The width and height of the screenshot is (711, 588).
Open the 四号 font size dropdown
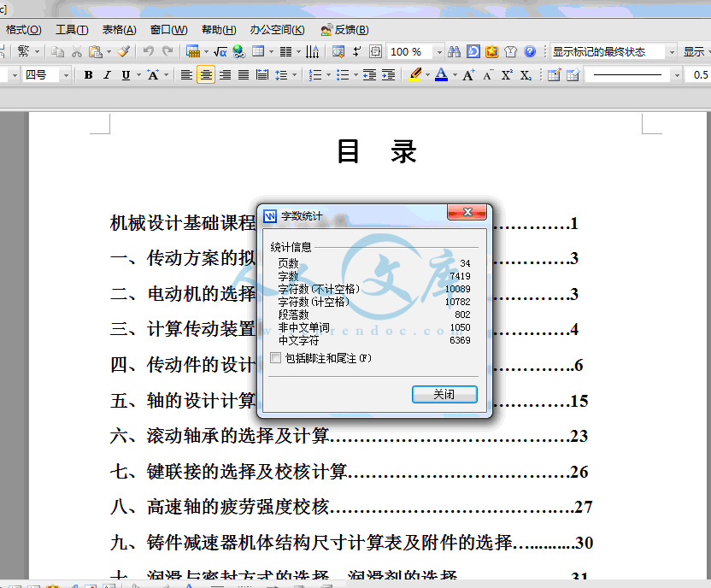[66, 75]
